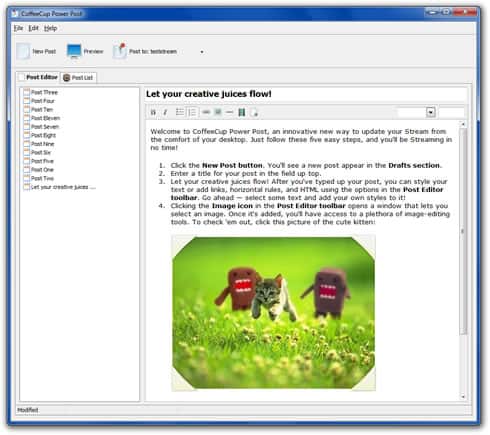
Task: Select Post Four in the post list
Action: pyautogui.click(x=39, y=101)
